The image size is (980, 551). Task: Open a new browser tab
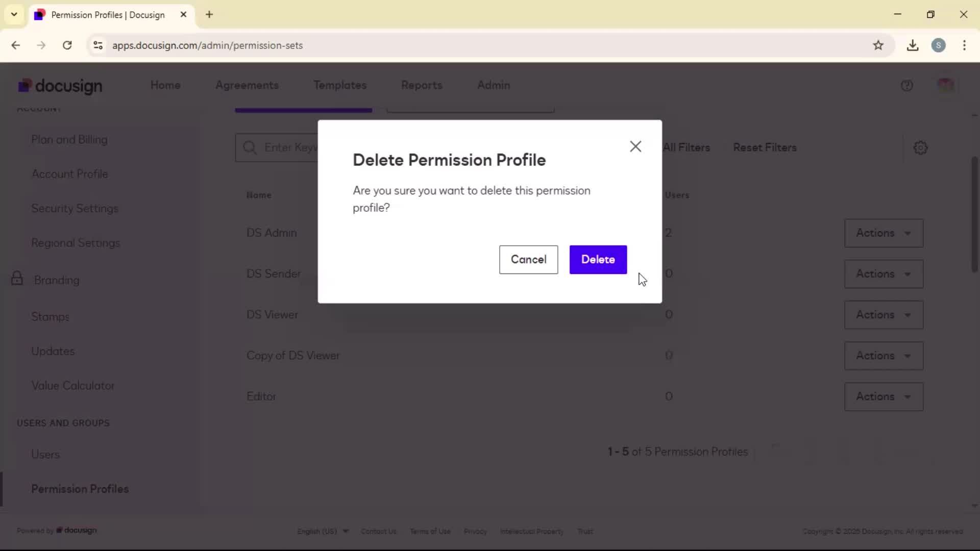pyautogui.click(x=209, y=15)
